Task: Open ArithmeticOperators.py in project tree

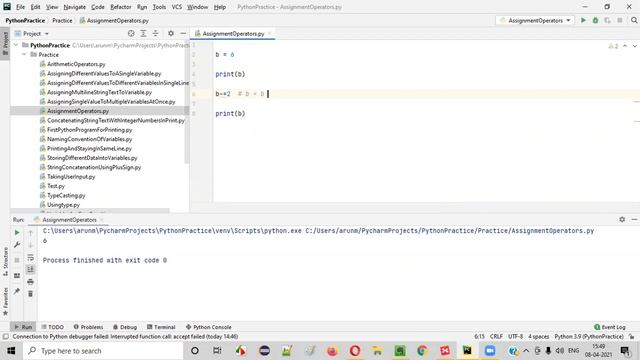Action: 76,64
